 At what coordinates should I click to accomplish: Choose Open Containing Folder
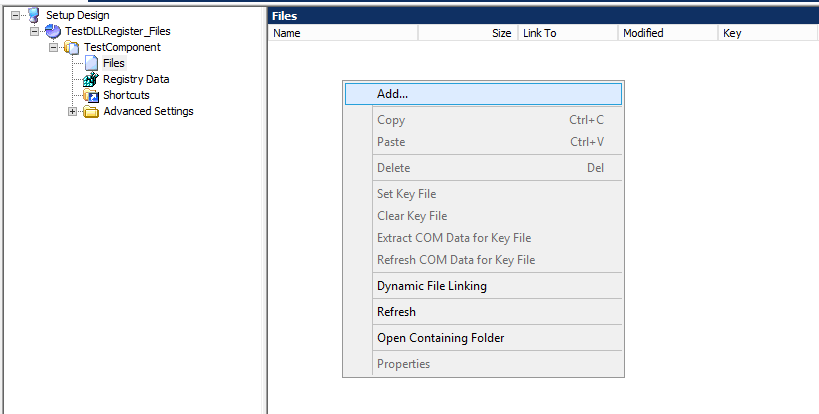483,338
